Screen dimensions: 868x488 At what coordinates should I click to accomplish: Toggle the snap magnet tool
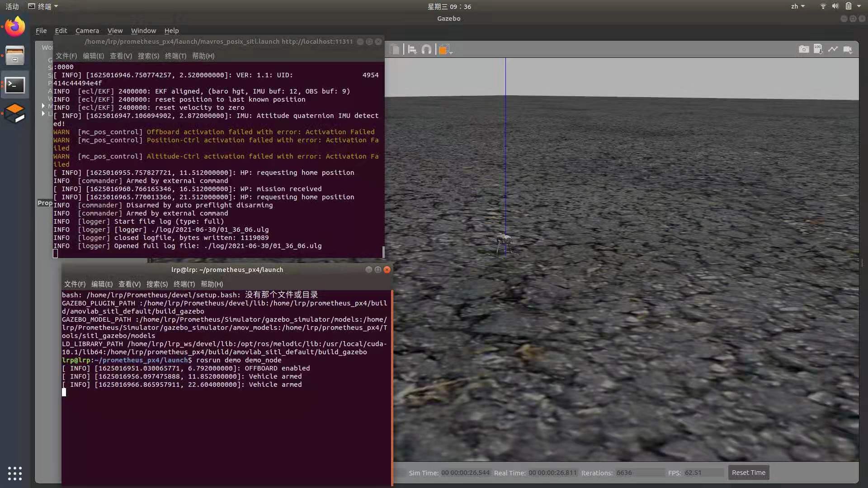pos(426,49)
